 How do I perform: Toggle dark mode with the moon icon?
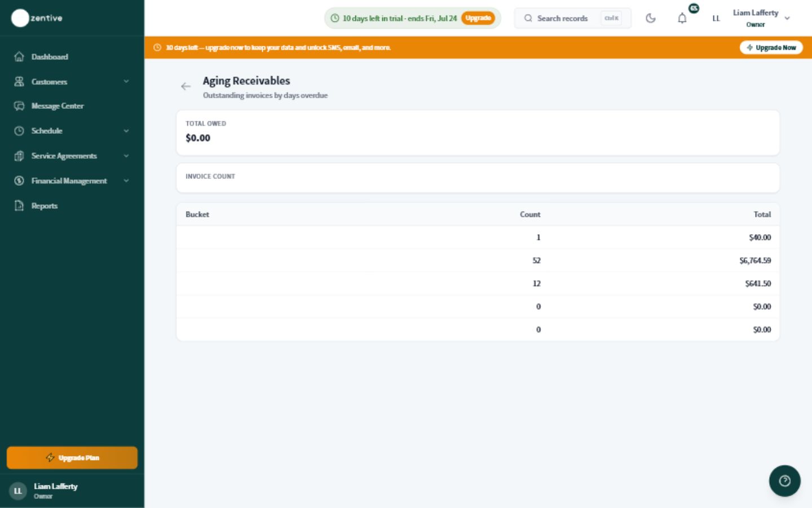click(x=650, y=18)
